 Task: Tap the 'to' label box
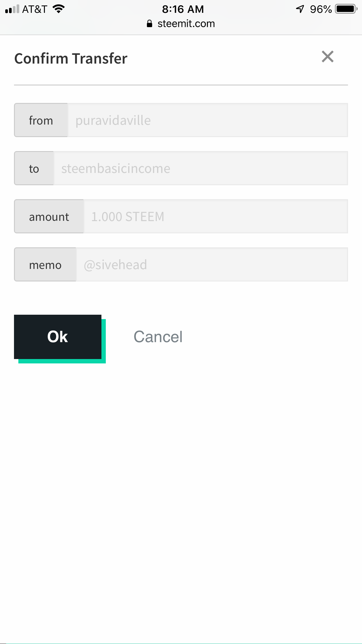click(34, 168)
